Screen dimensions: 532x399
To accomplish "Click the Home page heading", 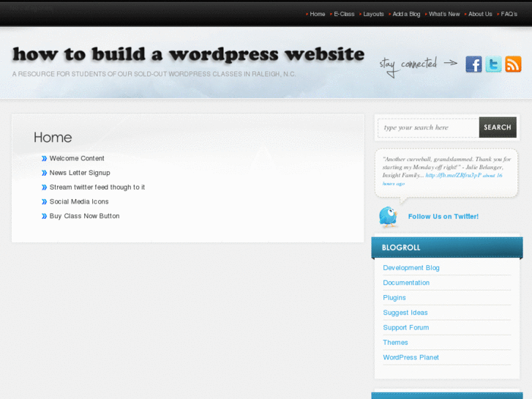I will click(53, 138).
